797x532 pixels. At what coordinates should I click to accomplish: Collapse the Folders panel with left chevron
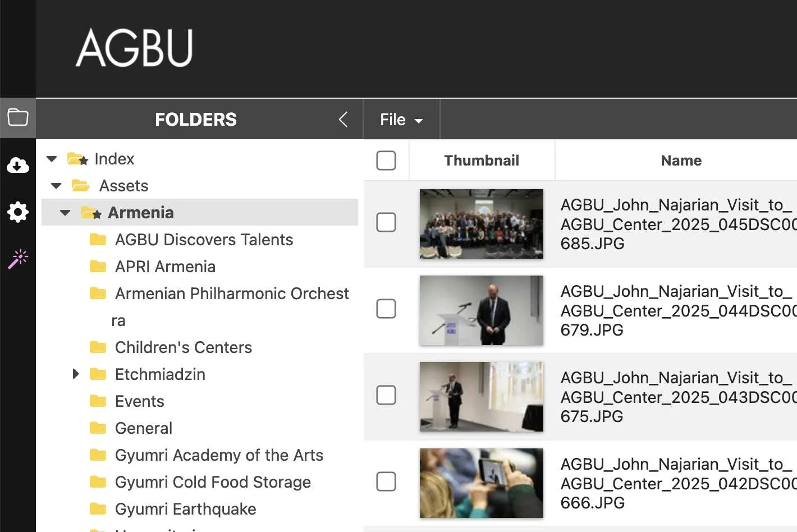tap(343, 119)
